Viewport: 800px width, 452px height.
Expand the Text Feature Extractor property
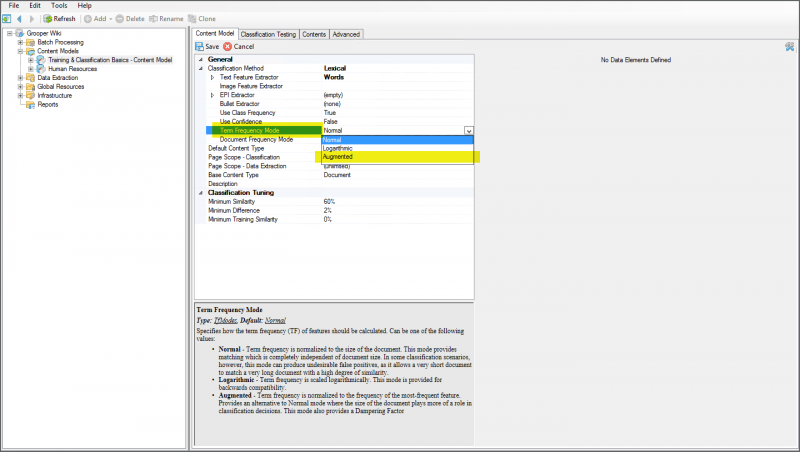[212, 78]
